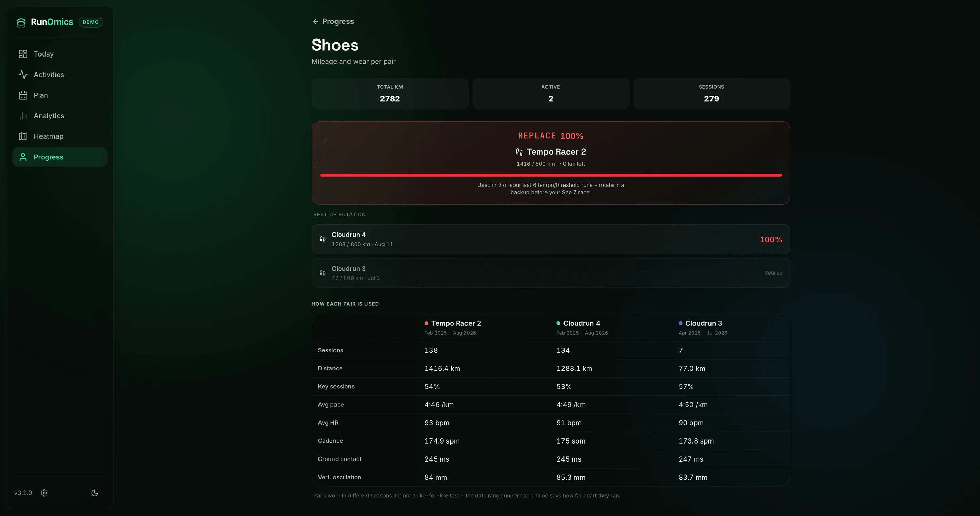The image size is (980, 516).
Task: Click the footprints icon on the Cloudrun 3 row
Action: tap(323, 273)
